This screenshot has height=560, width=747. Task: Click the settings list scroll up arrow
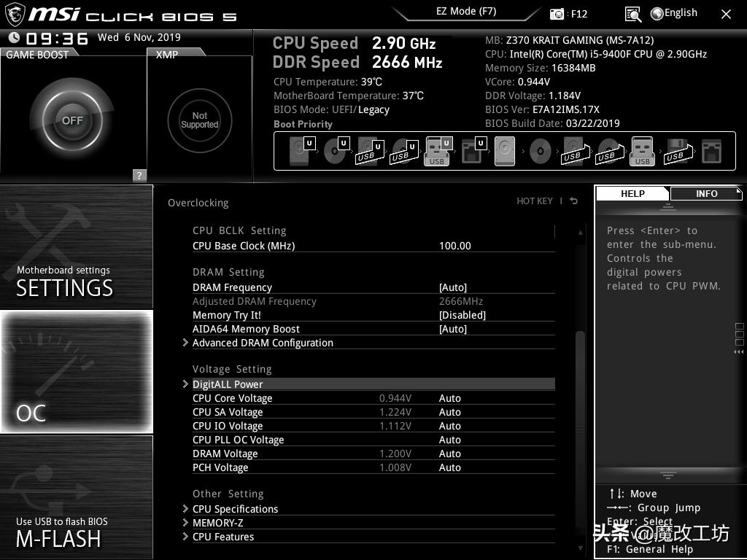coord(580,233)
